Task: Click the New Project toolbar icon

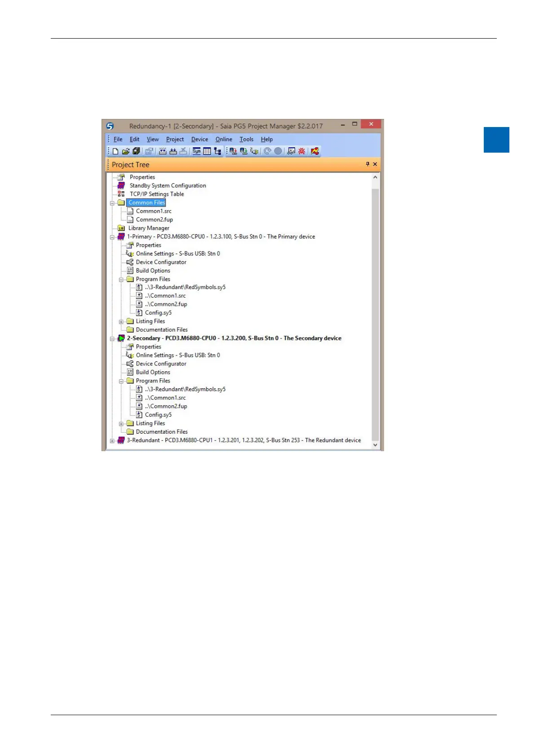Action: tap(115, 151)
